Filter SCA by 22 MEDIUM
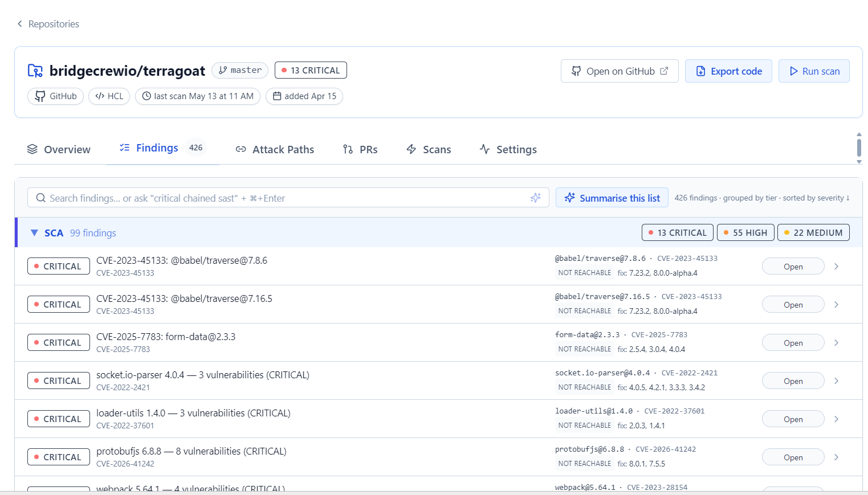 (x=813, y=232)
